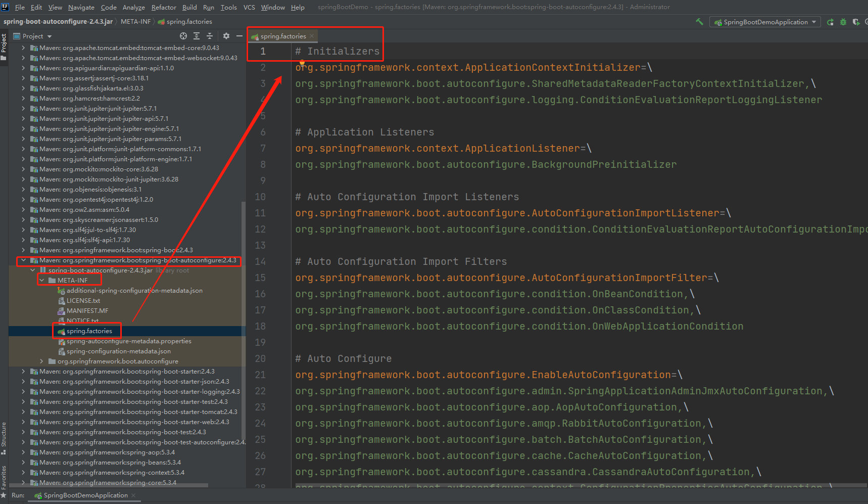Click the '# Auto Configure' comment on line 20
The width and height of the screenshot is (868, 504).
344,358
